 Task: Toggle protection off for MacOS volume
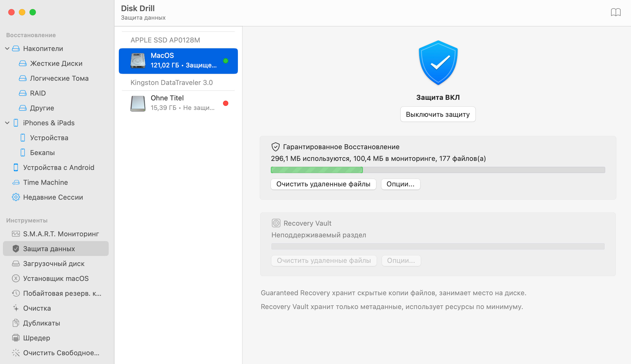[438, 114]
